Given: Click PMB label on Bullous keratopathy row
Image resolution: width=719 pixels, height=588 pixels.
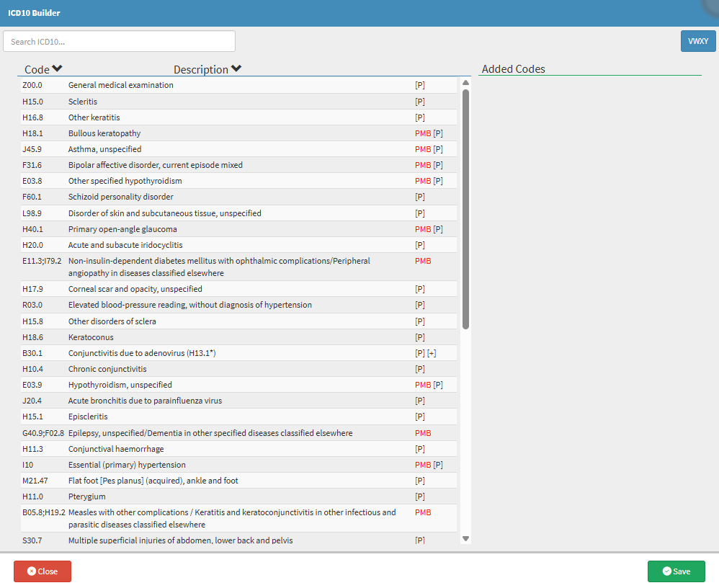Looking at the screenshot, I should [x=423, y=133].
